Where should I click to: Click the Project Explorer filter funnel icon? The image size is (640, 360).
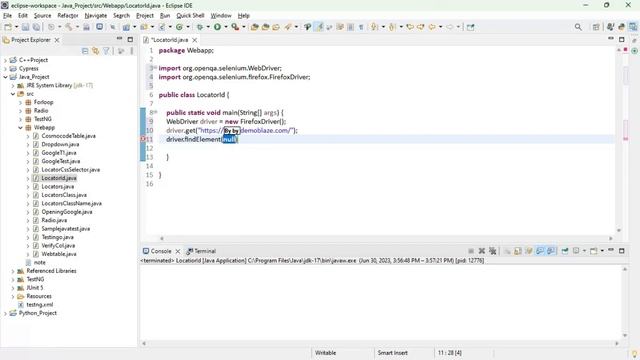click(x=106, y=51)
